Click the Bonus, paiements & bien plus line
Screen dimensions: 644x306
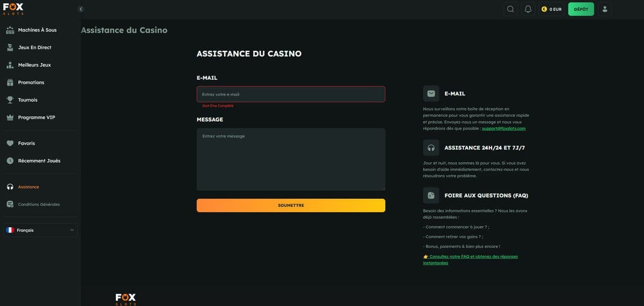pyautogui.click(x=462, y=247)
